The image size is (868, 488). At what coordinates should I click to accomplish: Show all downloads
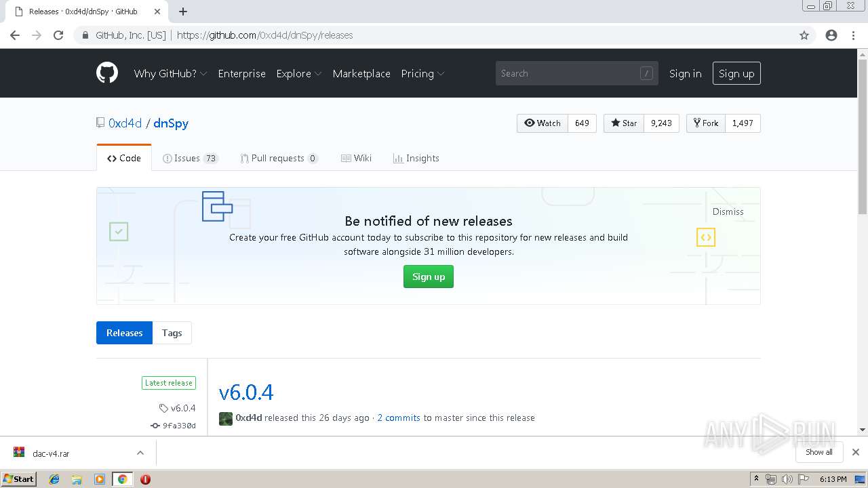coord(819,452)
